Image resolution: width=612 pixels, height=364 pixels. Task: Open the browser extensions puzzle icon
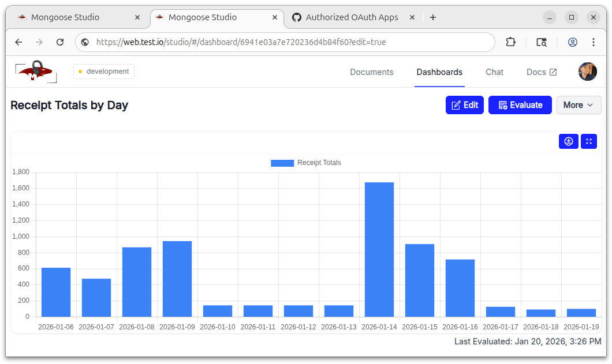pos(510,42)
